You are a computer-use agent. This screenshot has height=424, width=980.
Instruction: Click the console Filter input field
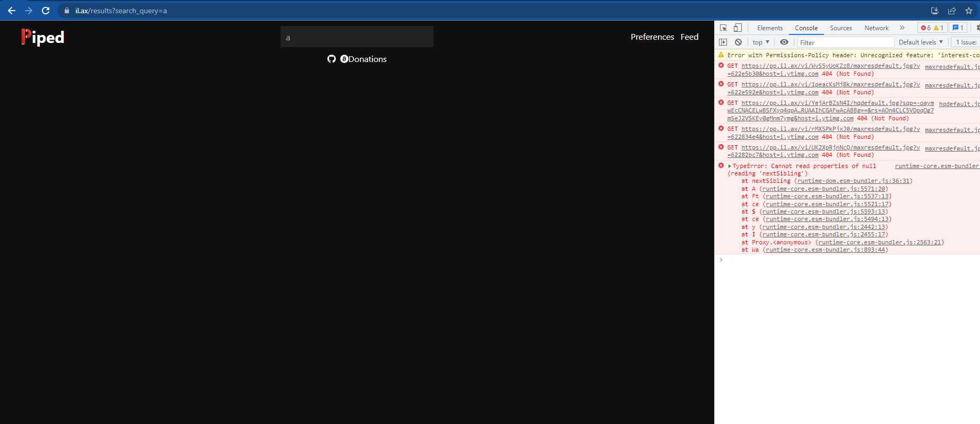846,42
